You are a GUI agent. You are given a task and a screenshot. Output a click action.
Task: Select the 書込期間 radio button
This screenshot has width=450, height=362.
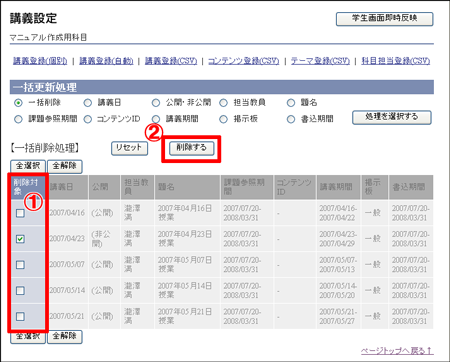[x=291, y=119]
